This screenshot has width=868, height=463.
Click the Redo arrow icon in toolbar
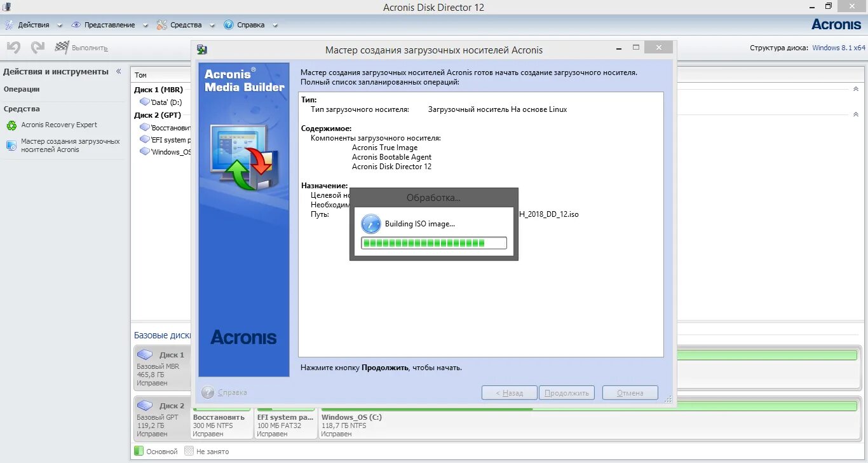[38, 48]
